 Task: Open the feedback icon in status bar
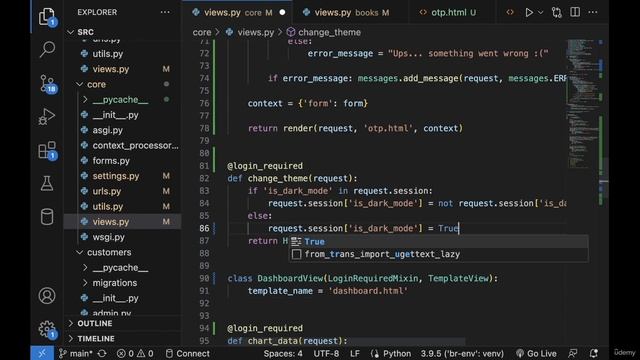click(x=573, y=353)
